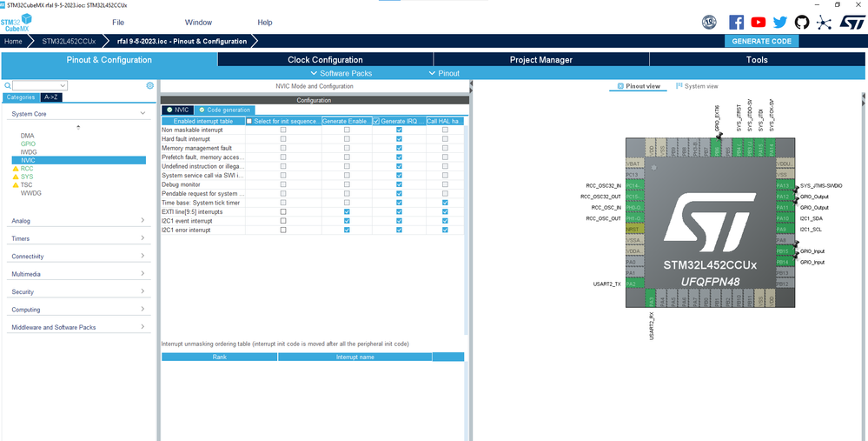Click the warning icon next to TSC

point(16,185)
